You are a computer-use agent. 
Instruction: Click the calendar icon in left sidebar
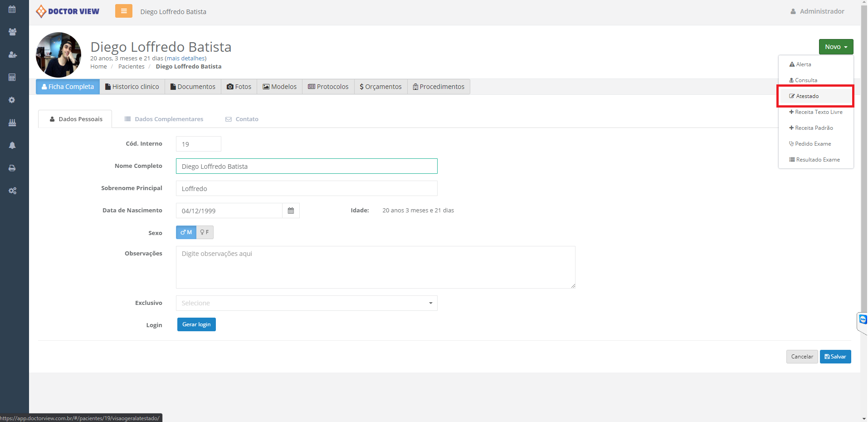point(12,10)
